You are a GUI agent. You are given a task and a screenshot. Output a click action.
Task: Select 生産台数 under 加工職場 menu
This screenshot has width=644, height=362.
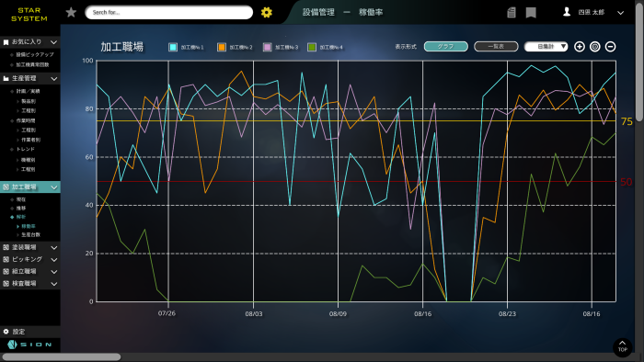tap(30, 235)
